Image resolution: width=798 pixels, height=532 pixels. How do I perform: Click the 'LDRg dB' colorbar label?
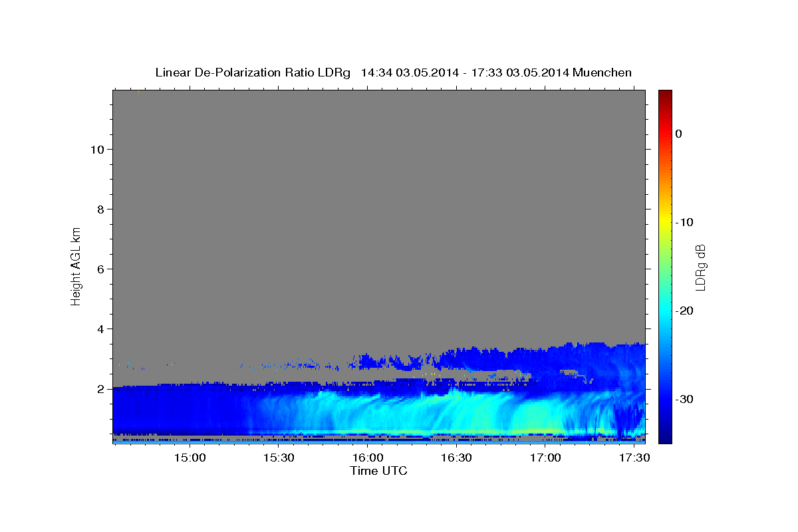[x=700, y=266]
